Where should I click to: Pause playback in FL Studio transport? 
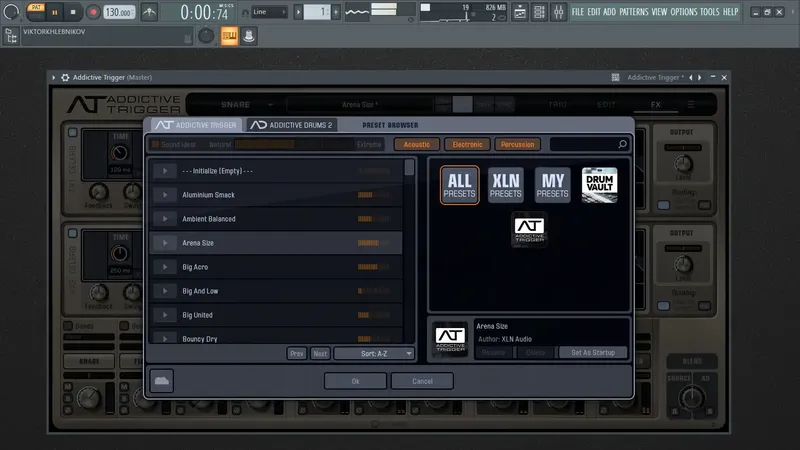[x=55, y=12]
